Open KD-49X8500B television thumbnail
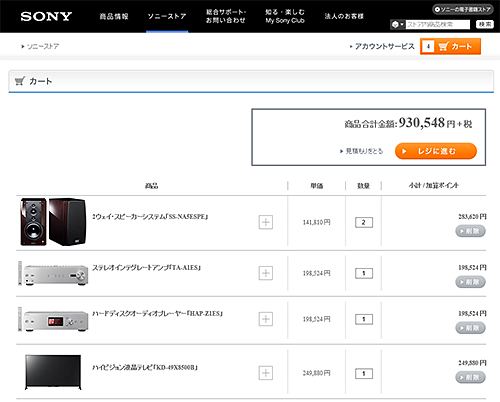The image size is (500, 402). pos(53,372)
